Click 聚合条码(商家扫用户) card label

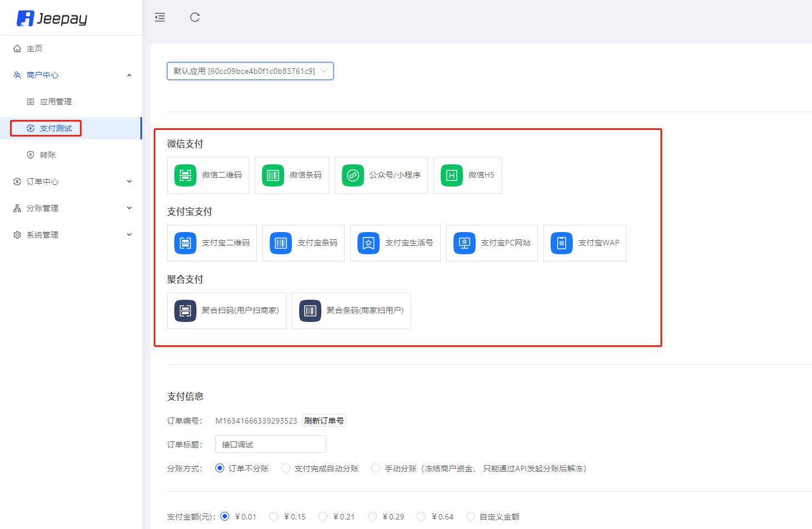pos(365,310)
